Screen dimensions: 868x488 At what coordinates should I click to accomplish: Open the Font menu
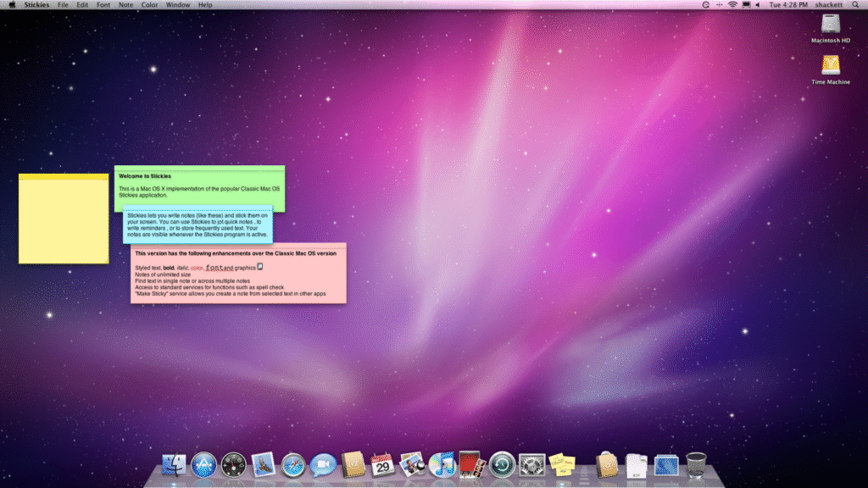[x=103, y=4]
